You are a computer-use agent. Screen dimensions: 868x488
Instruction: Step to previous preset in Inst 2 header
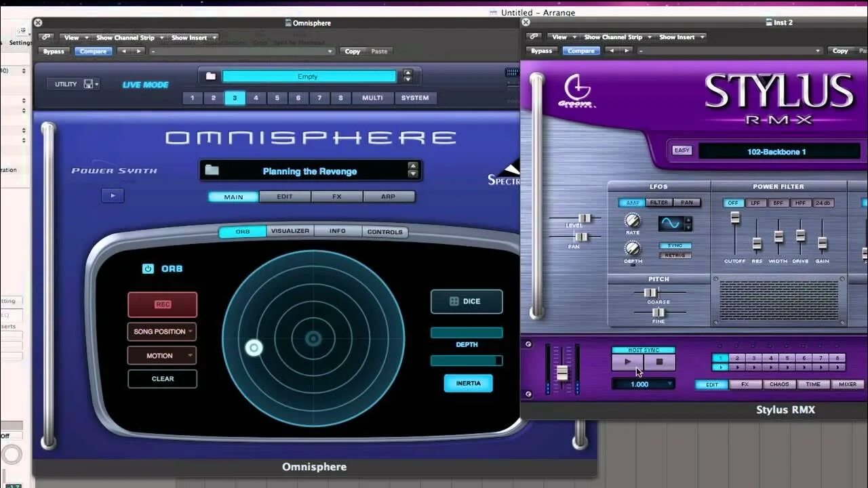pyautogui.click(x=612, y=51)
